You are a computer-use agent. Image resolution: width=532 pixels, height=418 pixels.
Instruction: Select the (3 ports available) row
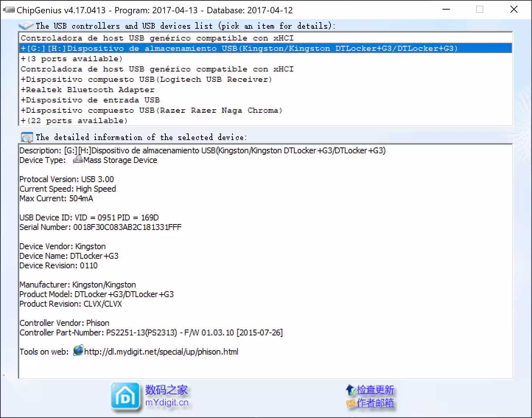[x=265, y=59]
